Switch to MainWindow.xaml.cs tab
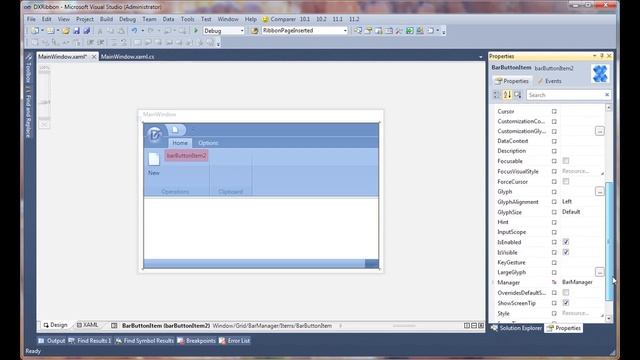The image size is (640, 360). [127, 57]
